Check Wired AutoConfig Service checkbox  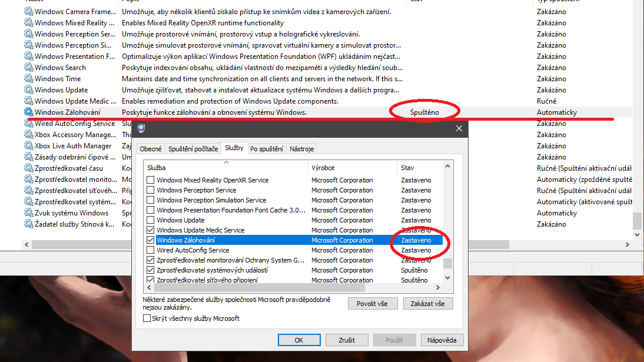tap(150, 250)
